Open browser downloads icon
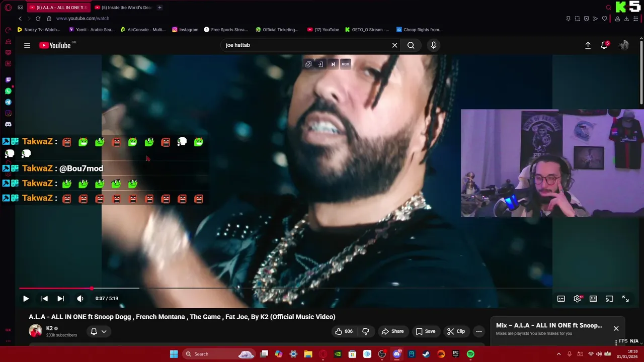The width and height of the screenshot is (644, 362). pyautogui.click(x=626, y=19)
